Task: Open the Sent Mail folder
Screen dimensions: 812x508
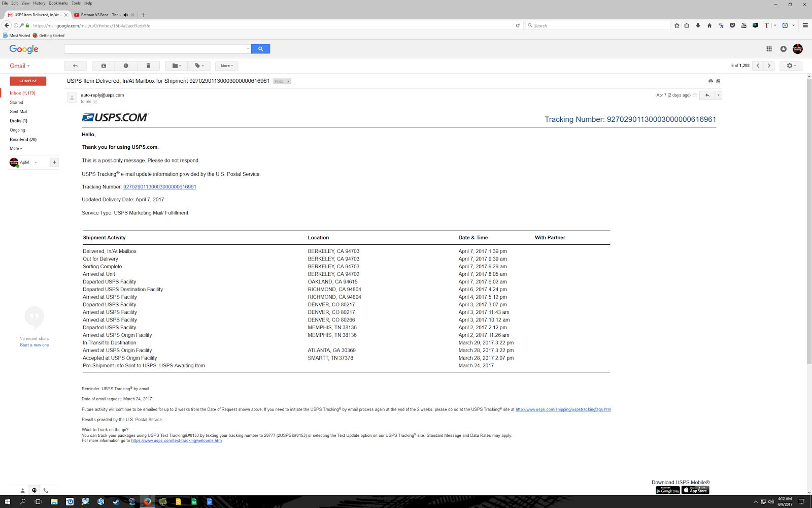Action: click(x=19, y=112)
